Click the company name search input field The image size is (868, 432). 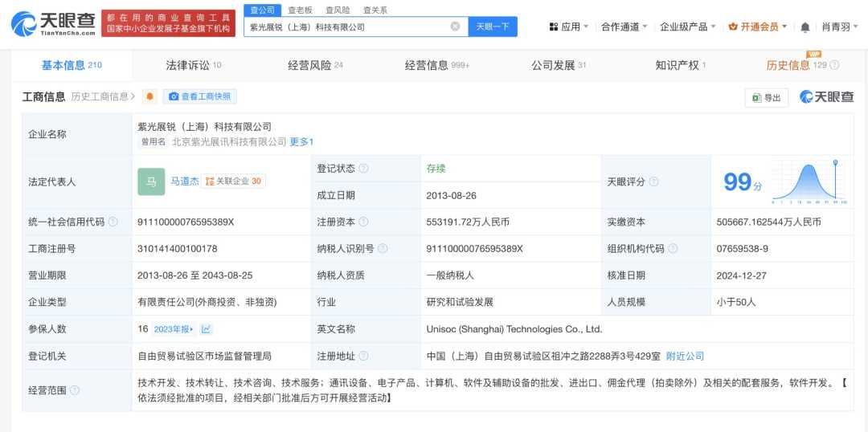point(346,26)
